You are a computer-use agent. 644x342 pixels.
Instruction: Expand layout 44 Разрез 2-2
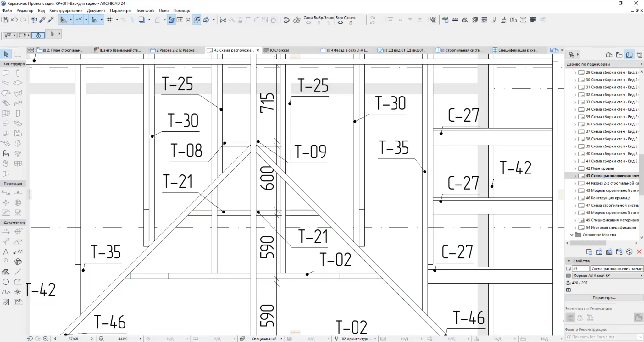click(575, 184)
